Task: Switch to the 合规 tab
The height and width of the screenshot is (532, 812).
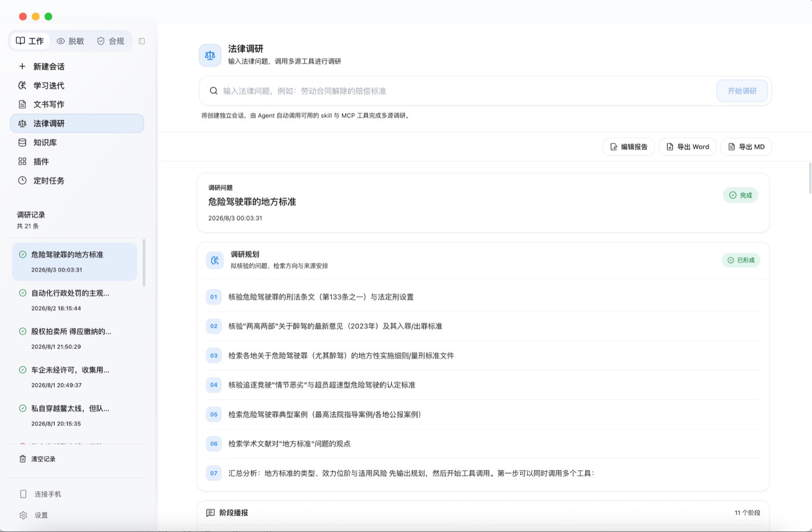Action: point(111,41)
